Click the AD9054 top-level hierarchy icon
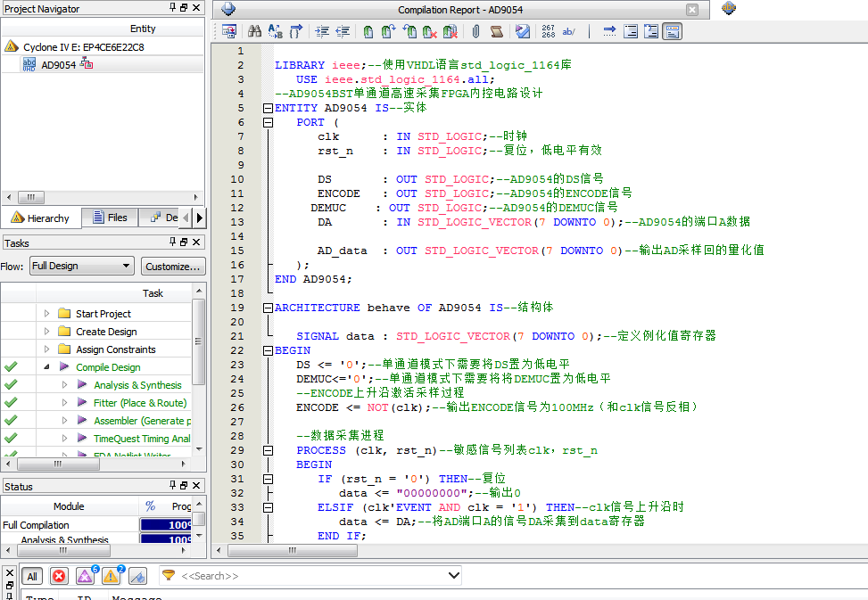 87,64
